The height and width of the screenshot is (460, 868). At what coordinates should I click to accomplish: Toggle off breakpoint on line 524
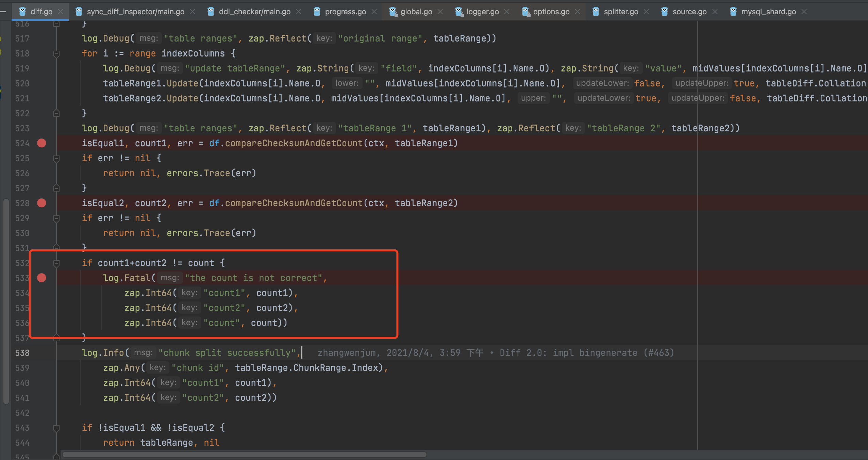pos(41,143)
